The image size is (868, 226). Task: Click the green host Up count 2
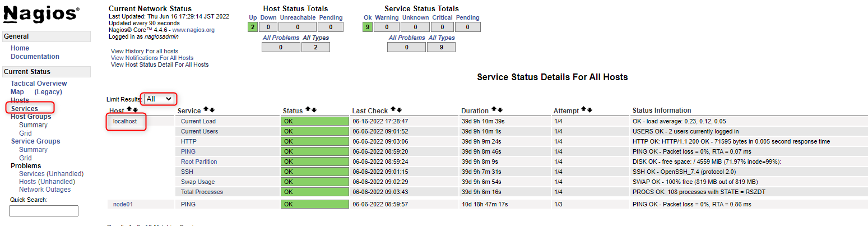(x=253, y=27)
